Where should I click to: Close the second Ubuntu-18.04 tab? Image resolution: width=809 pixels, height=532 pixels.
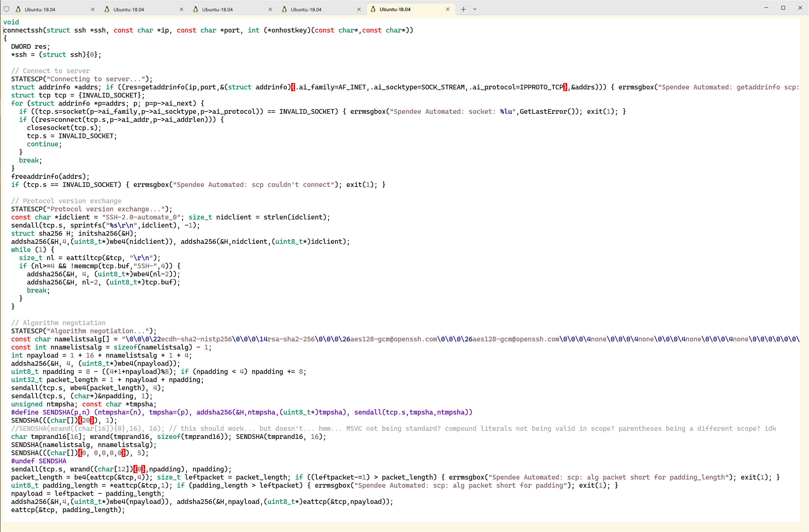[x=181, y=10]
